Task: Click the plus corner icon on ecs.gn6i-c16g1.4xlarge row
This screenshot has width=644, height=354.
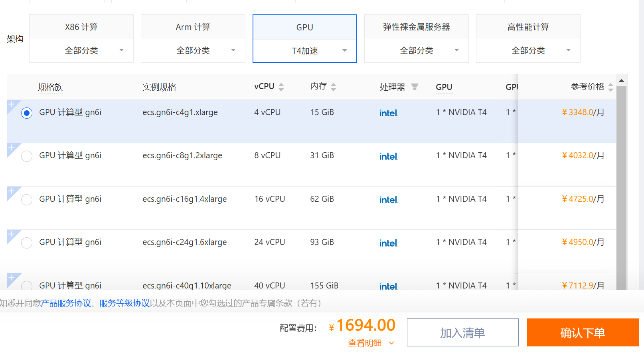Action: [12, 191]
